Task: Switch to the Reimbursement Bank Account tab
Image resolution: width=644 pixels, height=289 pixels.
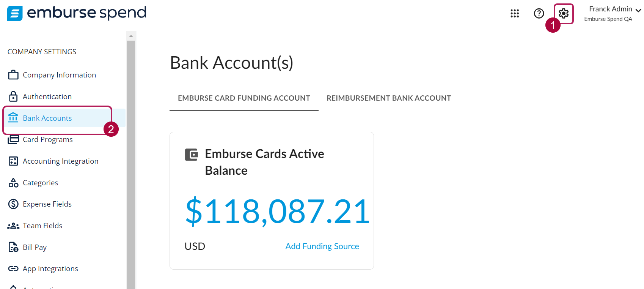Action: click(388, 98)
